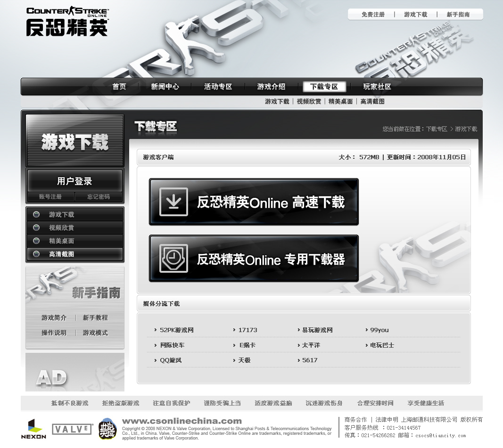Viewport: 503px width, 448px height.
Task: Open the 17173 mirror link
Action: [247, 330]
